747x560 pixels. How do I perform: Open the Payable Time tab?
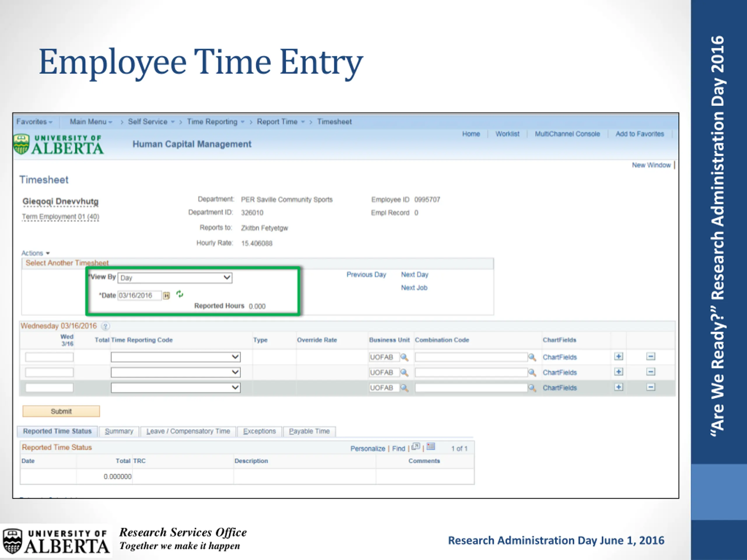pyautogui.click(x=309, y=431)
